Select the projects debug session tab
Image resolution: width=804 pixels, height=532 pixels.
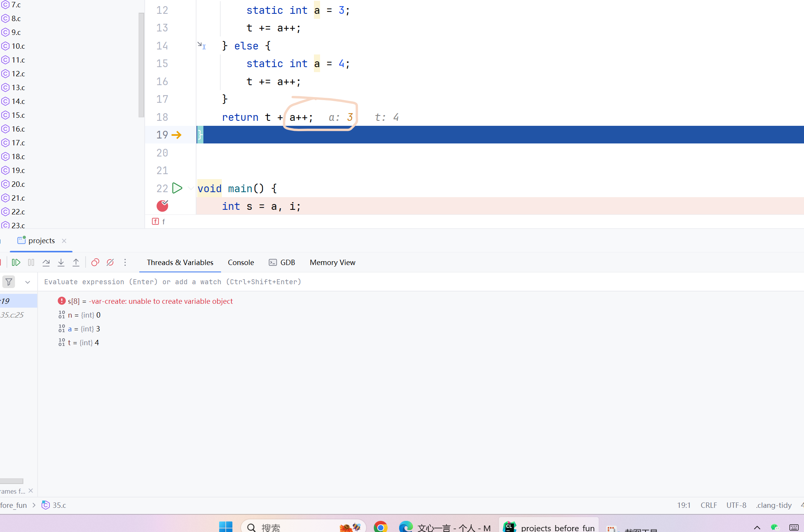41,240
